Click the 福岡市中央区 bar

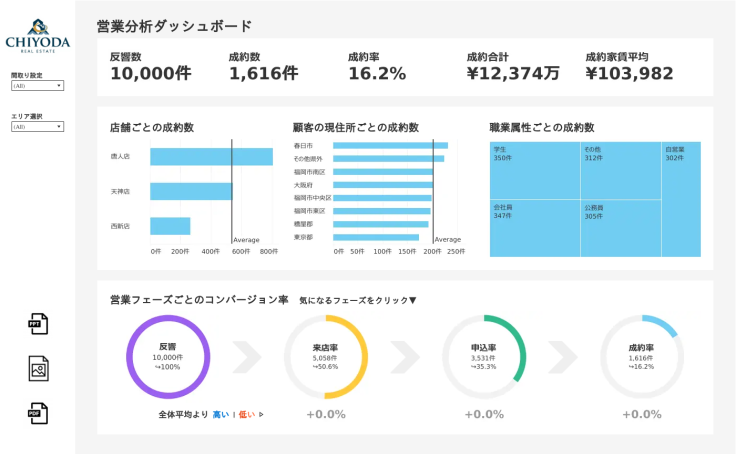[x=382, y=198]
